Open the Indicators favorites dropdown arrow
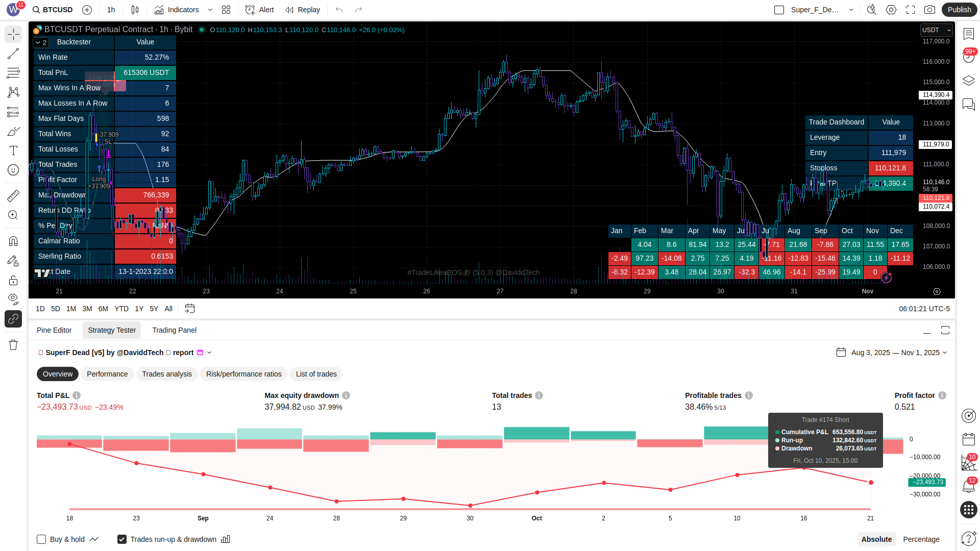The width and height of the screenshot is (980, 551). coord(210,10)
